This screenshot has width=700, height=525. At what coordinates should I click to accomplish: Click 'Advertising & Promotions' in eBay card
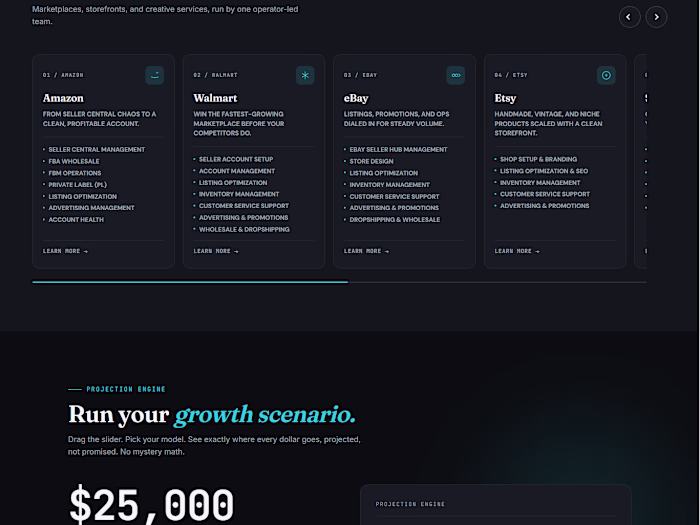(394, 208)
